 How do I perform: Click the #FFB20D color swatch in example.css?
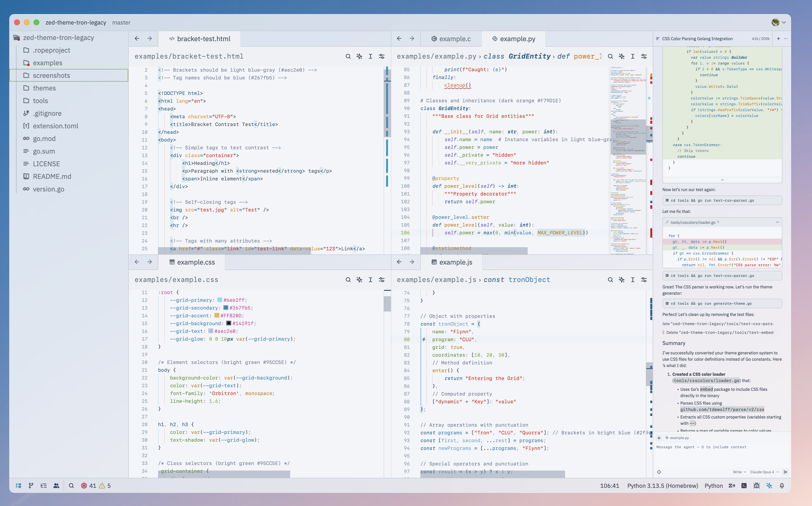(217, 315)
